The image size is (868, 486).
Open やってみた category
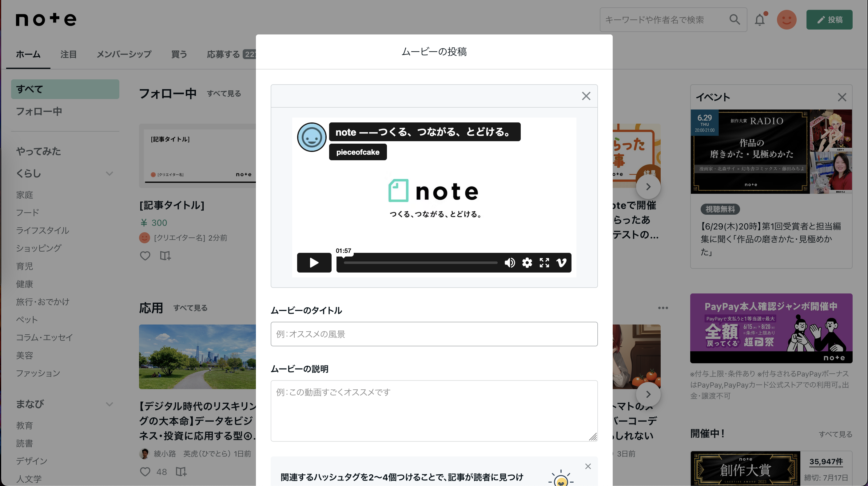[x=39, y=151]
